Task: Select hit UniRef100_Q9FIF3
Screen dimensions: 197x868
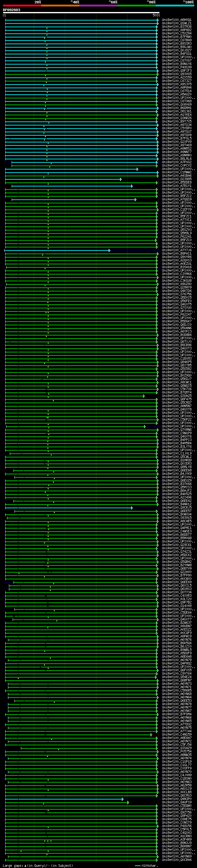Action: coord(177,71)
